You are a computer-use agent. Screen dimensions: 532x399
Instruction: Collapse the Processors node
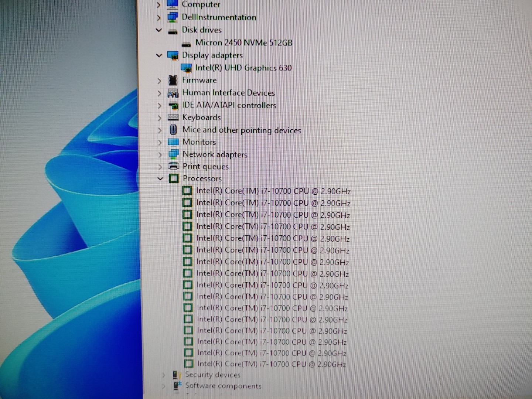coord(160,179)
